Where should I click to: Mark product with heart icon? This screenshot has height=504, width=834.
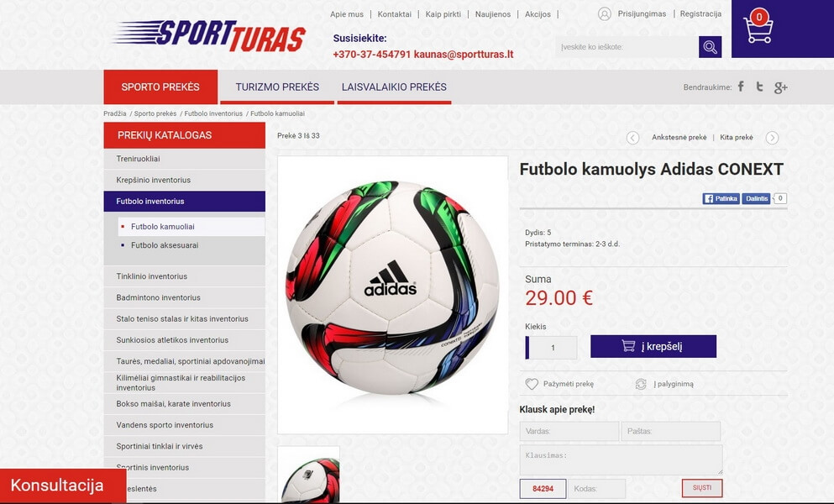[532, 384]
